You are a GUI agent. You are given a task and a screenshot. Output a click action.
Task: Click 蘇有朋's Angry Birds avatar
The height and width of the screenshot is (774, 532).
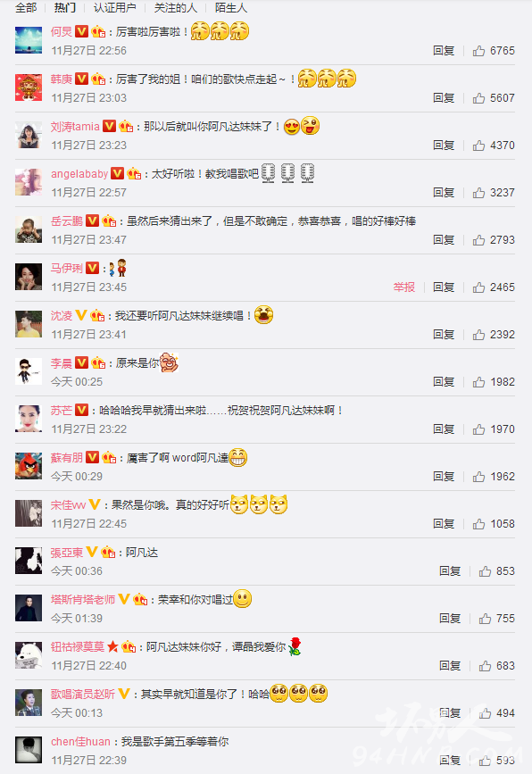[x=29, y=466]
